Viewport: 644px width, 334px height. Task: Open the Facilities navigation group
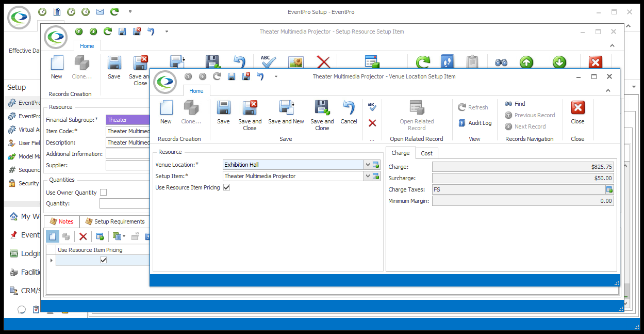(x=25, y=272)
